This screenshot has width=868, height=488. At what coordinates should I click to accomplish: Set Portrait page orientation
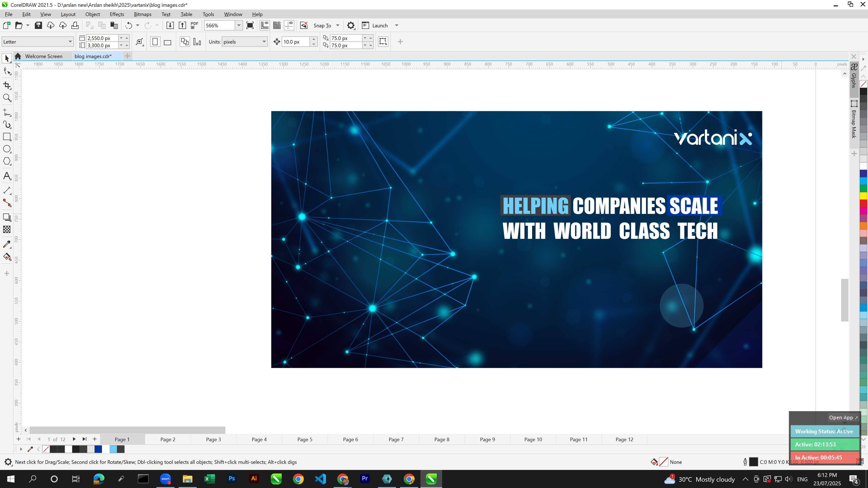pyautogui.click(x=155, y=42)
